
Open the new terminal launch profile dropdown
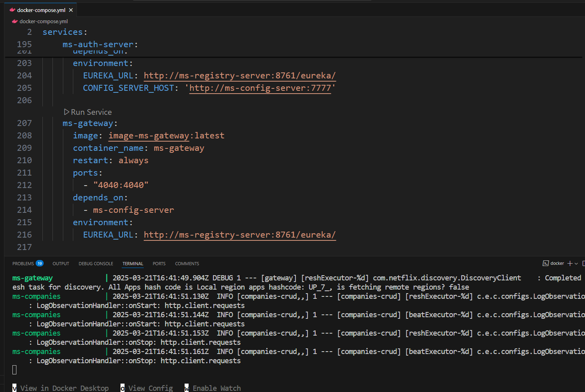pyautogui.click(x=576, y=264)
